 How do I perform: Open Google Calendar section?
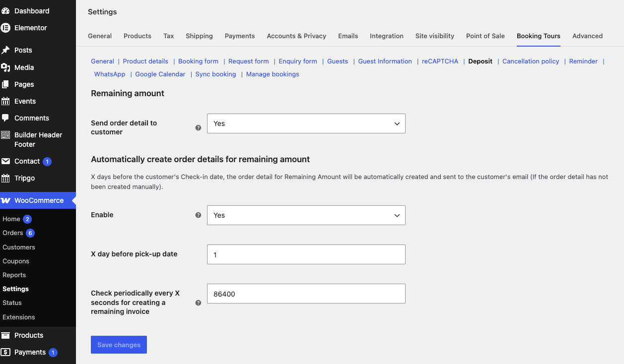point(160,74)
